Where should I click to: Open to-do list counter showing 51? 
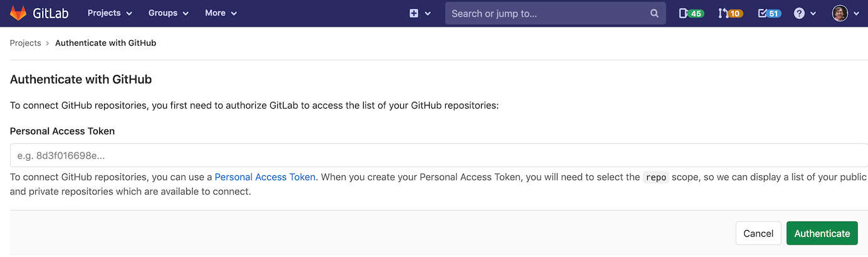pyautogui.click(x=770, y=13)
